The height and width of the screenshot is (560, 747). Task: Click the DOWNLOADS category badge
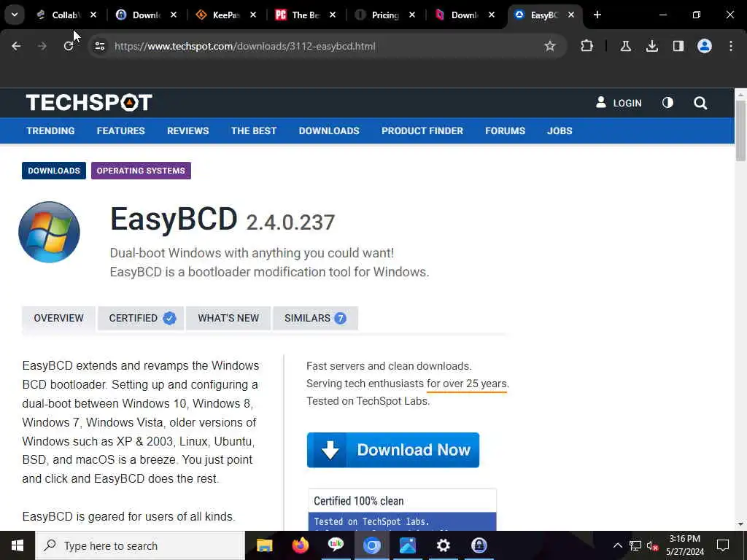coord(54,171)
